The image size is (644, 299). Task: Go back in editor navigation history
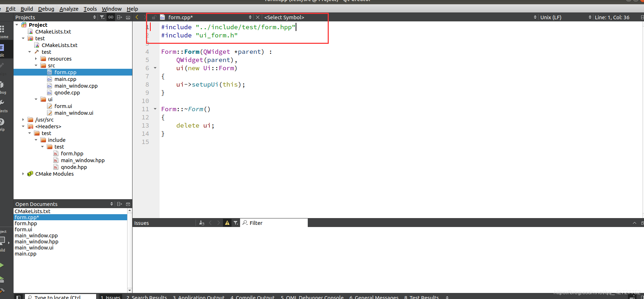pos(137,17)
